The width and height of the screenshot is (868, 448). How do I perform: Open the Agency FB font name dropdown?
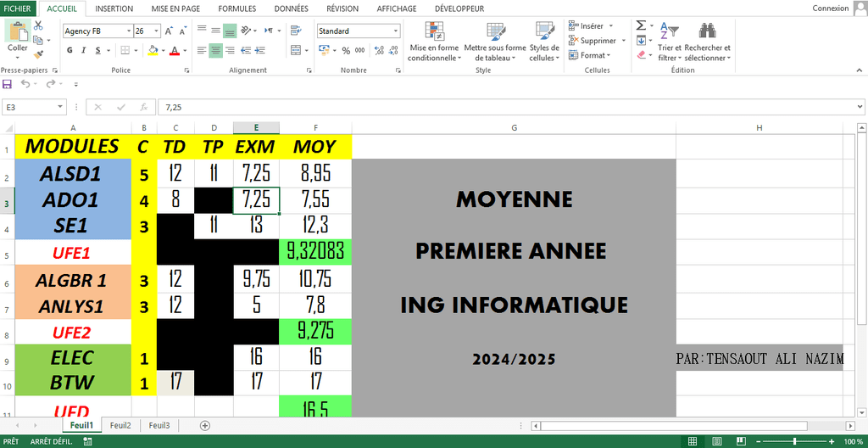tap(129, 31)
